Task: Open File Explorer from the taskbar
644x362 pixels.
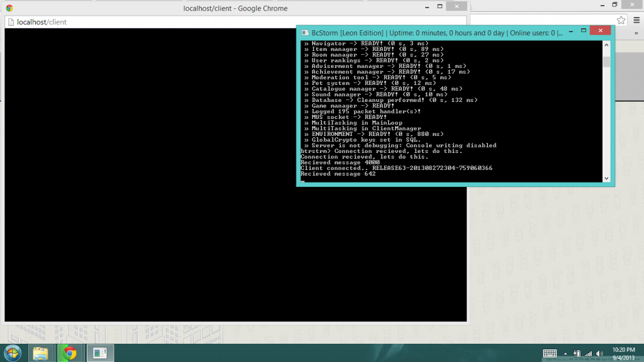Action: (x=41, y=353)
